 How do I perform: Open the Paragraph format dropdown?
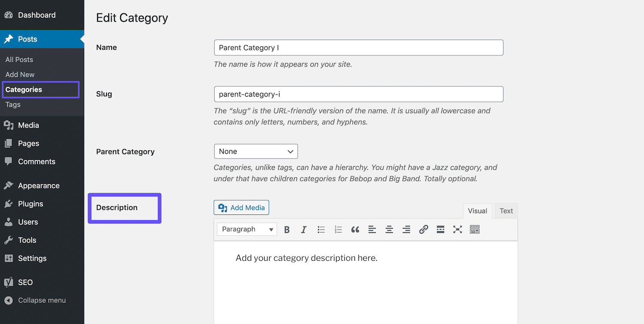pos(247,229)
